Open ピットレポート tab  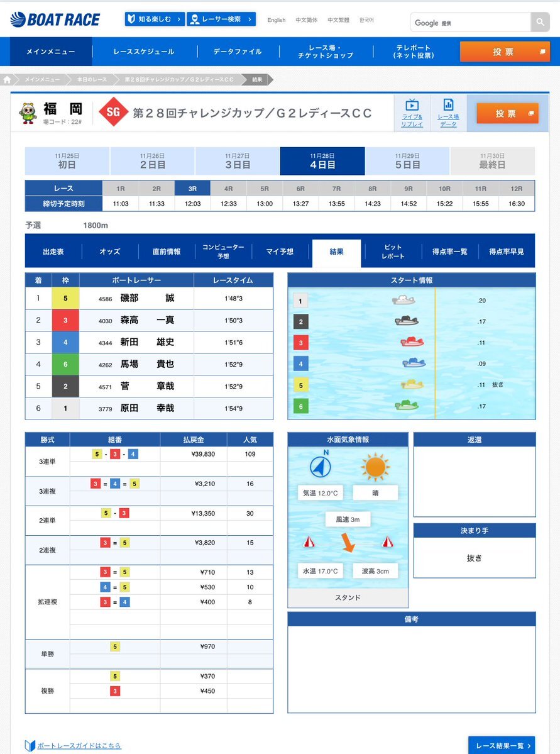[x=393, y=252]
